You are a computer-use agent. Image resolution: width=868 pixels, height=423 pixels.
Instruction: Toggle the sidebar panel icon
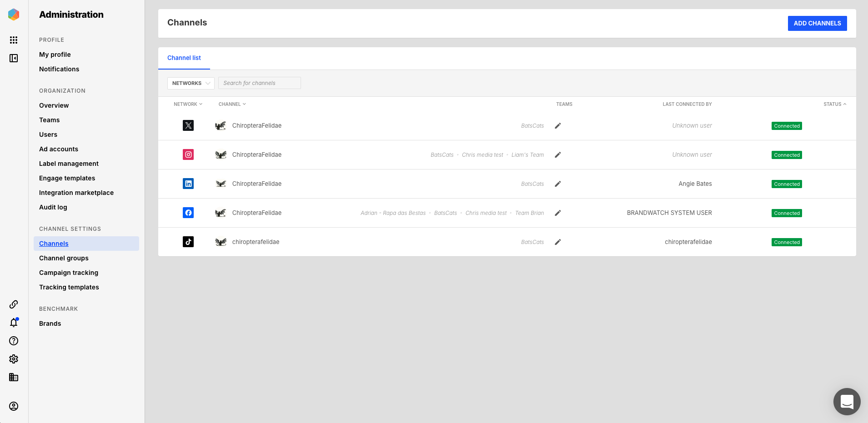pos(14,58)
